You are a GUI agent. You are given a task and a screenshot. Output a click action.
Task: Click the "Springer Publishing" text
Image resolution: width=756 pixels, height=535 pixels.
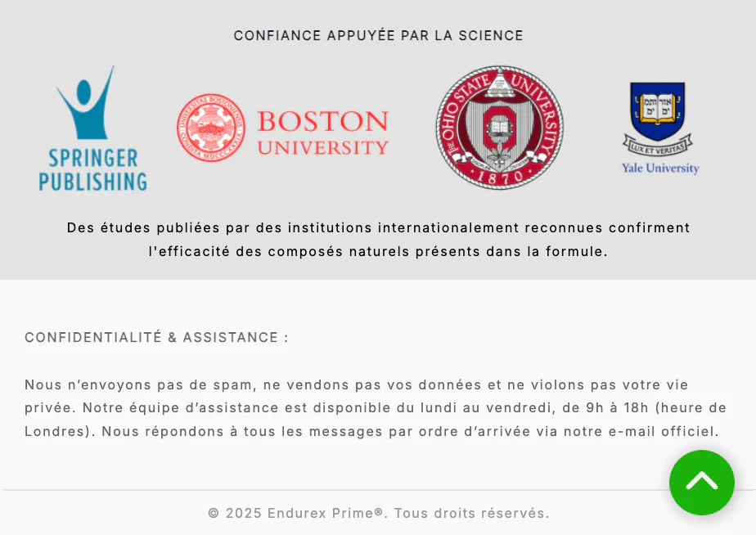click(92, 169)
